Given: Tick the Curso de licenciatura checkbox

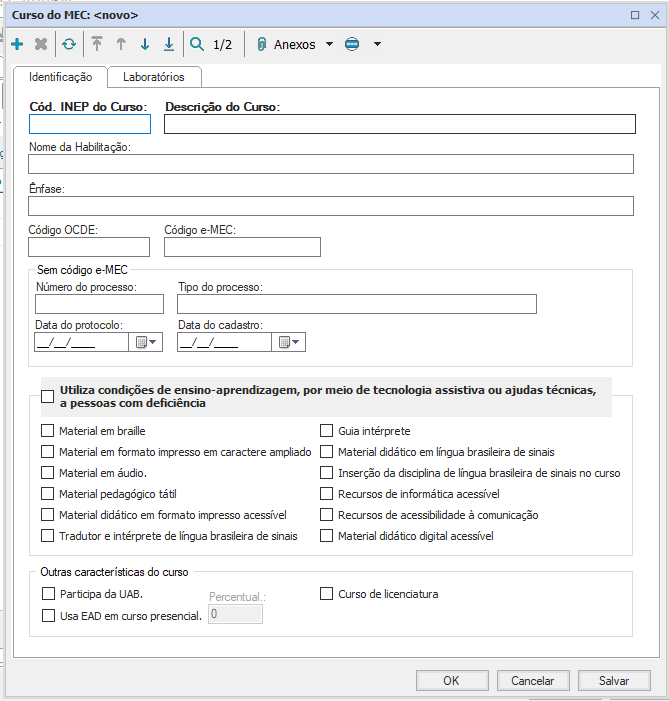Looking at the screenshot, I should 326,594.
